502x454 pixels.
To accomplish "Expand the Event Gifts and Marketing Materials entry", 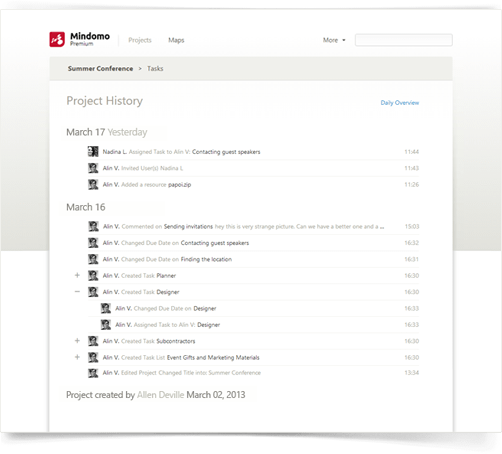I will pos(77,357).
